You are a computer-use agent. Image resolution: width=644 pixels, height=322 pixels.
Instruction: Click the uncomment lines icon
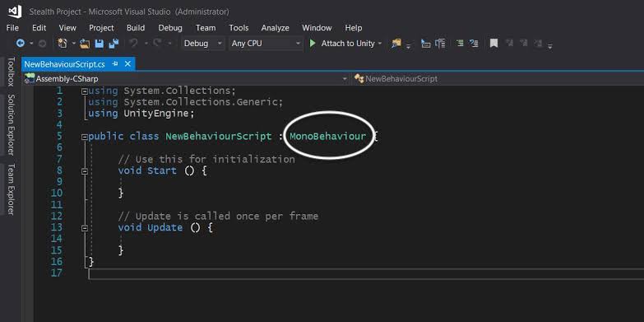coord(474,43)
